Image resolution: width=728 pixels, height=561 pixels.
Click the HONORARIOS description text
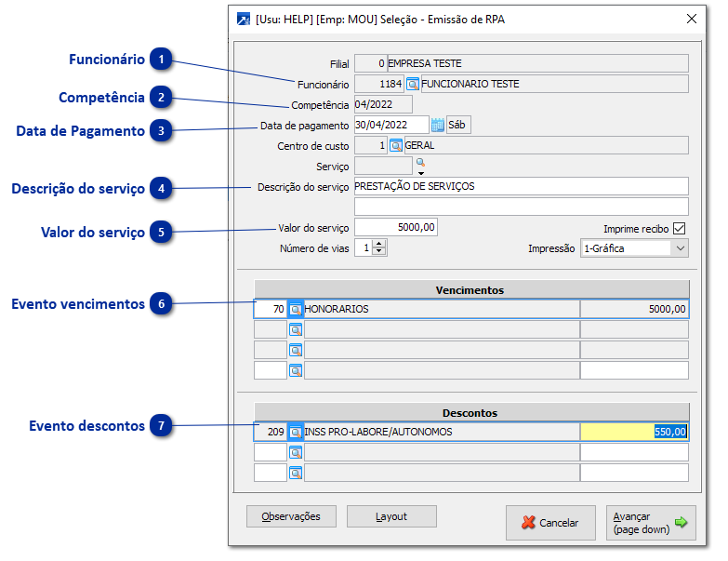click(x=337, y=309)
